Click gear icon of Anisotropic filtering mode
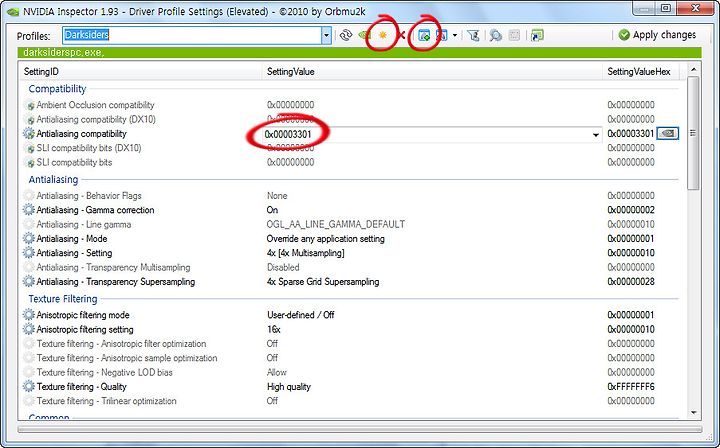720x448 pixels. point(28,315)
